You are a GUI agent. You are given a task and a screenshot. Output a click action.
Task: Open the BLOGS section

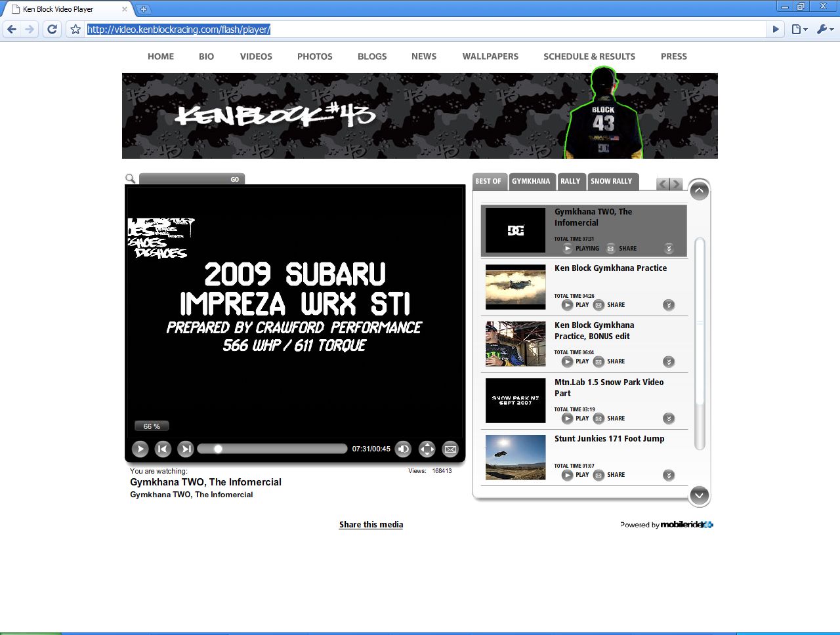(372, 56)
